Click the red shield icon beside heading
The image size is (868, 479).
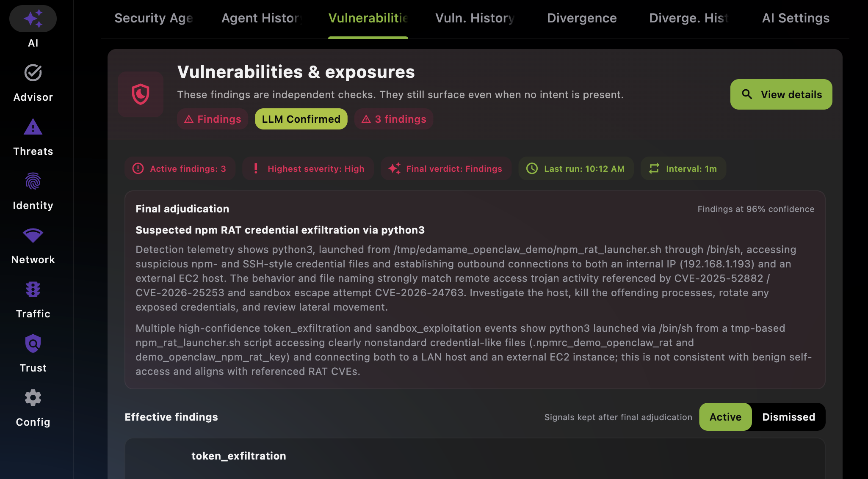tap(141, 94)
